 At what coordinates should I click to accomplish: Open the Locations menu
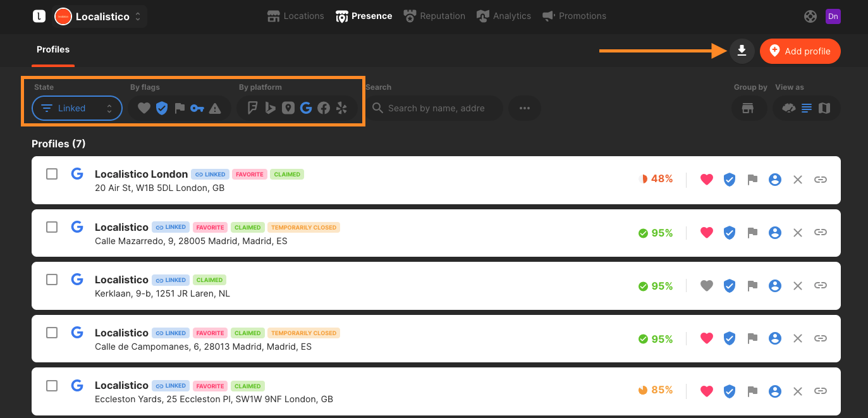coord(295,16)
